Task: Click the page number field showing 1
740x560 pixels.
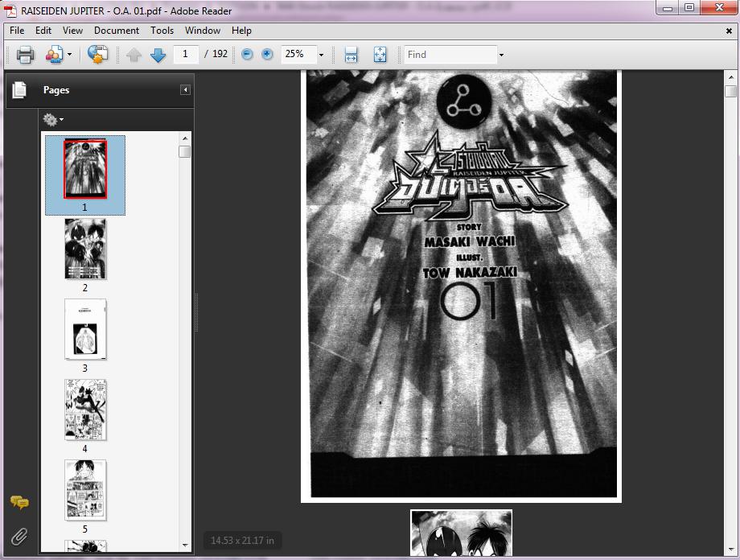Action: [x=186, y=54]
